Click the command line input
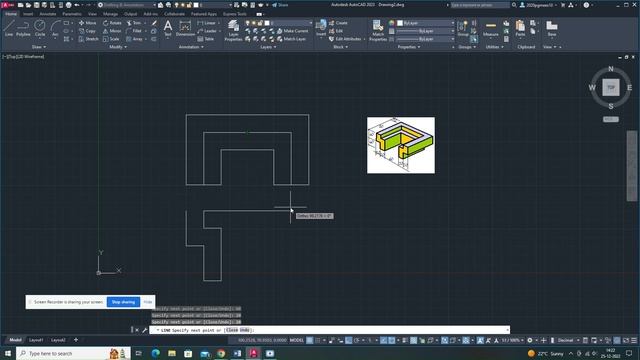The height and width of the screenshot is (360, 640). point(329,330)
